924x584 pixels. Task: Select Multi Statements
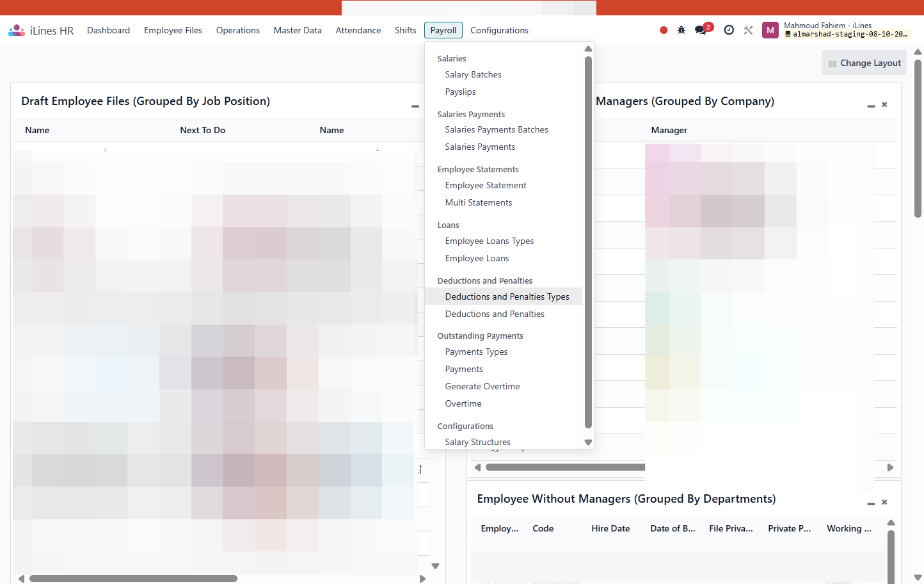[479, 202]
